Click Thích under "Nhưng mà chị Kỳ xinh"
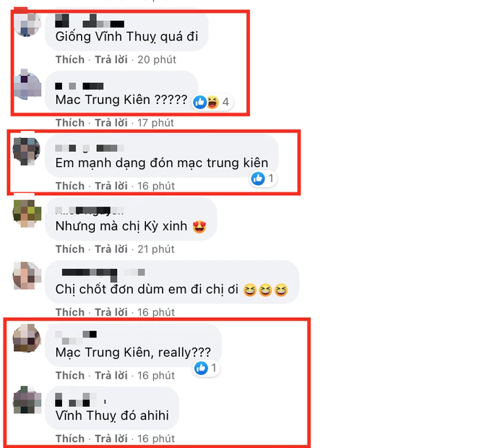Viewport: 477px width, 448px height. (x=70, y=249)
